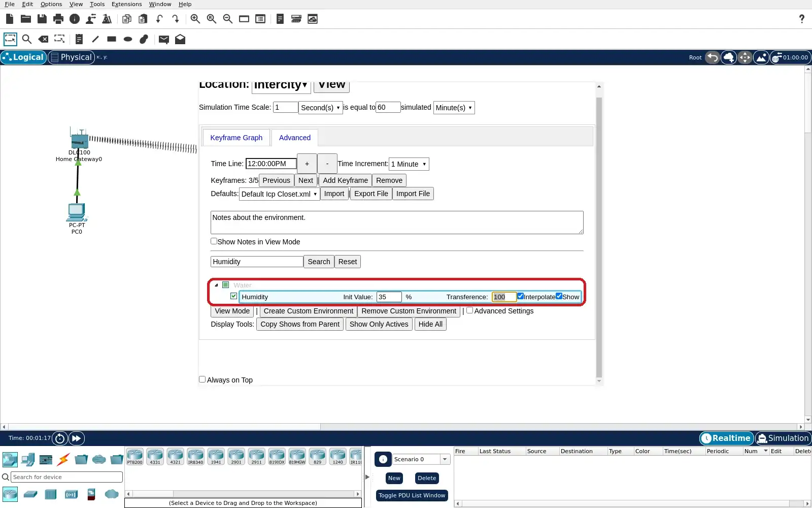Select the lightning bolt Connections category
The width and height of the screenshot is (812, 508).
63,460
